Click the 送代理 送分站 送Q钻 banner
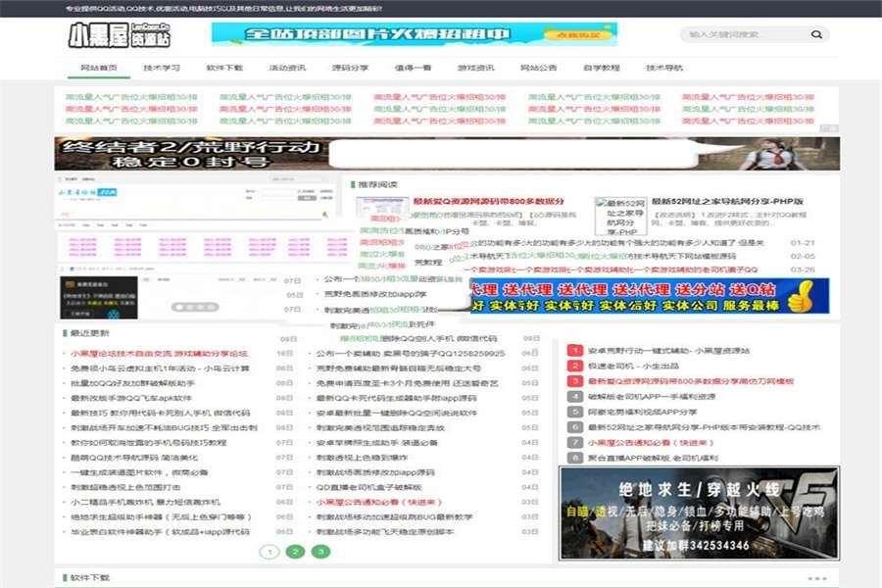 tap(649, 296)
